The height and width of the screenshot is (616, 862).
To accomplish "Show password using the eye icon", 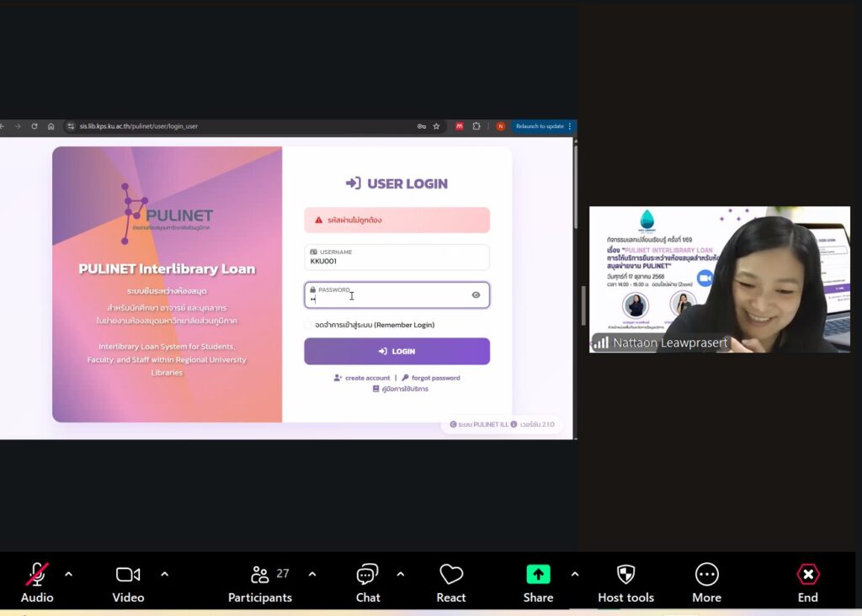I will tap(476, 295).
